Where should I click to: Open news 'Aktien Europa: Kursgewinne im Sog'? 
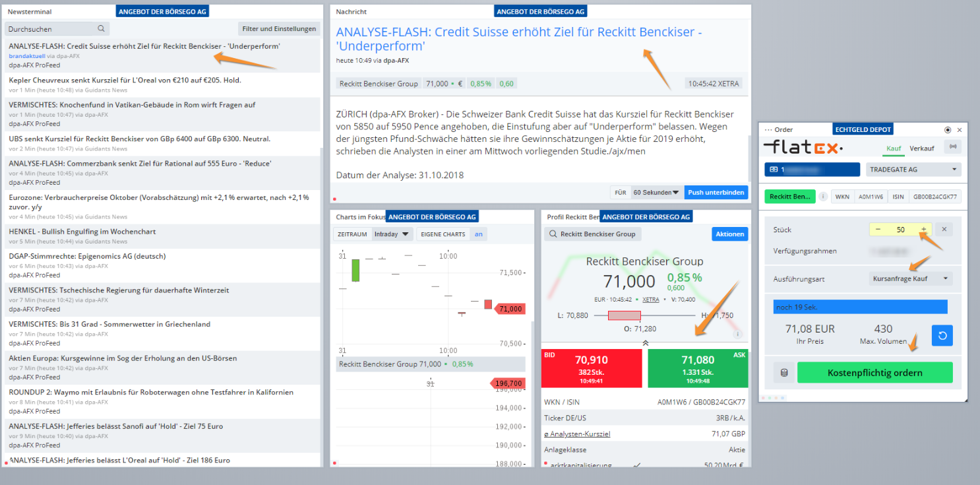(162, 368)
